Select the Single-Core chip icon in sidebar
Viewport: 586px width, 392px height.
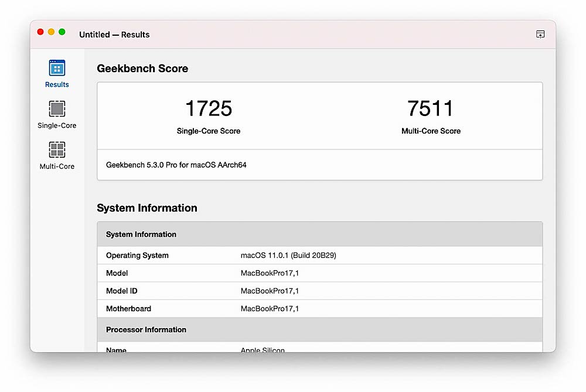(x=57, y=109)
